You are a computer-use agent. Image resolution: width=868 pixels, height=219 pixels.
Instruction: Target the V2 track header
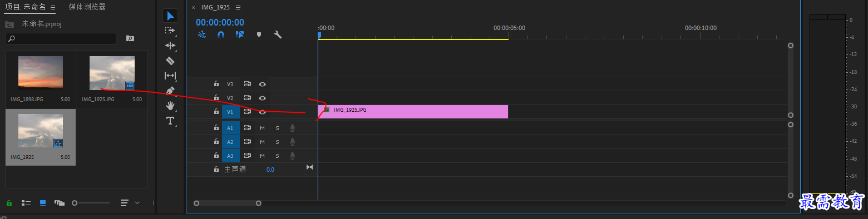(x=230, y=98)
